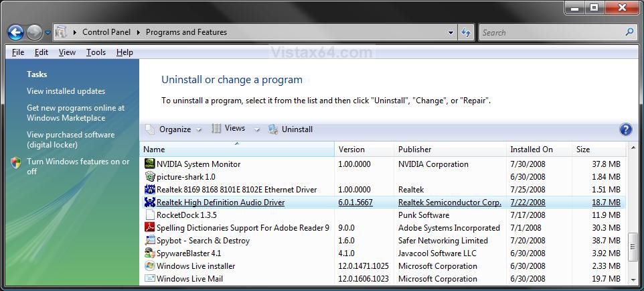Sort list by Size column header
Image resolution: width=644 pixels, height=291 pixels.
(599, 150)
